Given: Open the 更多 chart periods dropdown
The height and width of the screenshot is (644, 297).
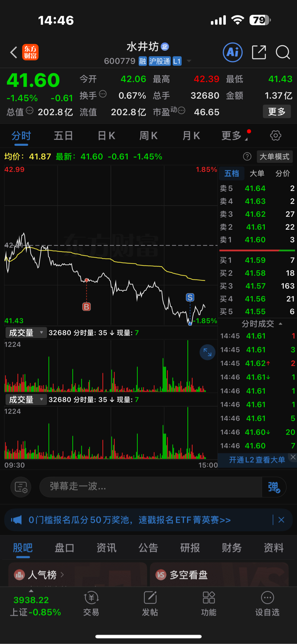Looking at the screenshot, I should [235, 136].
